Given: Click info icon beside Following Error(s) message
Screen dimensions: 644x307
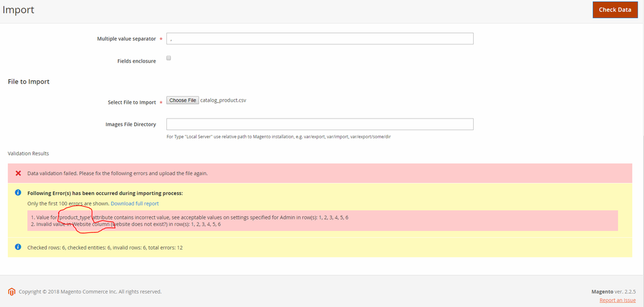Looking at the screenshot, I should [18, 192].
